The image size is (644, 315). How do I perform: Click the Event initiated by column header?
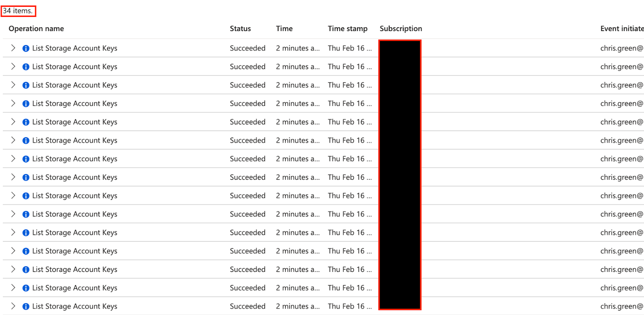[x=622, y=29]
